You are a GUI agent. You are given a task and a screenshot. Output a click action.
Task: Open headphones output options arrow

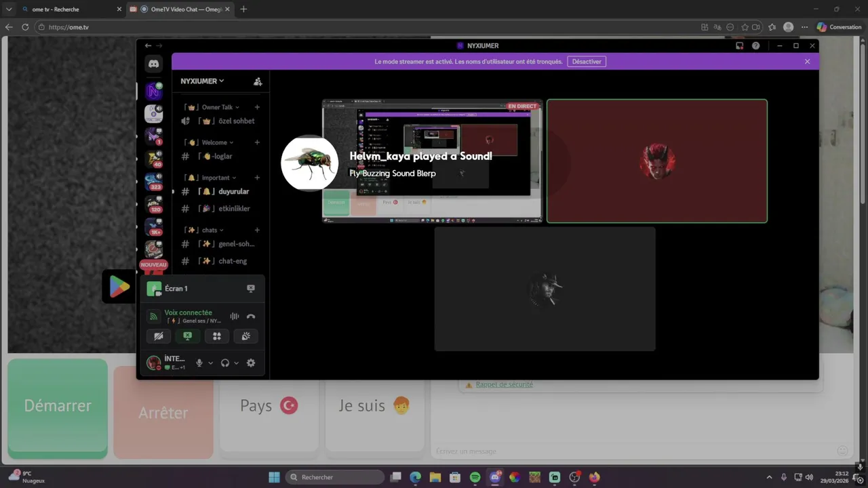236,363
